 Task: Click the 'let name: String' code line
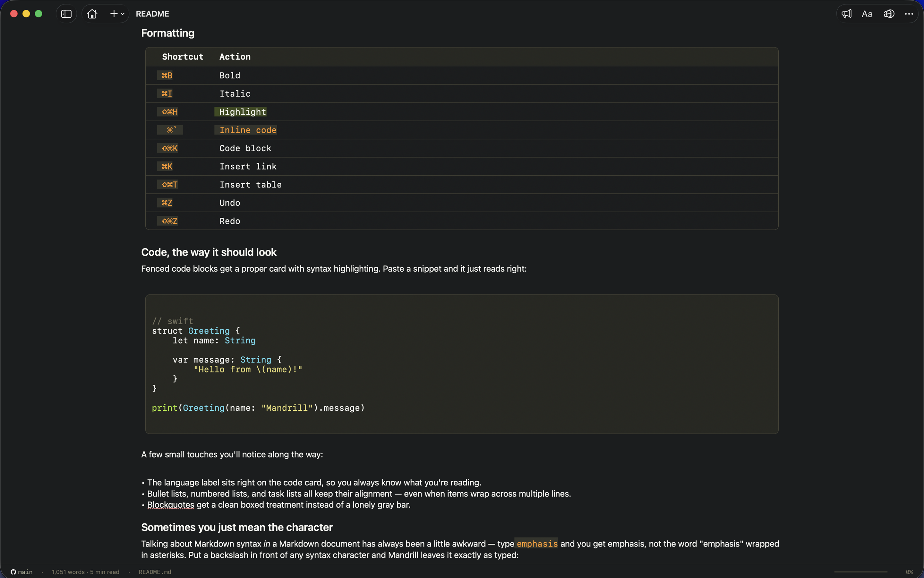(214, 340)
